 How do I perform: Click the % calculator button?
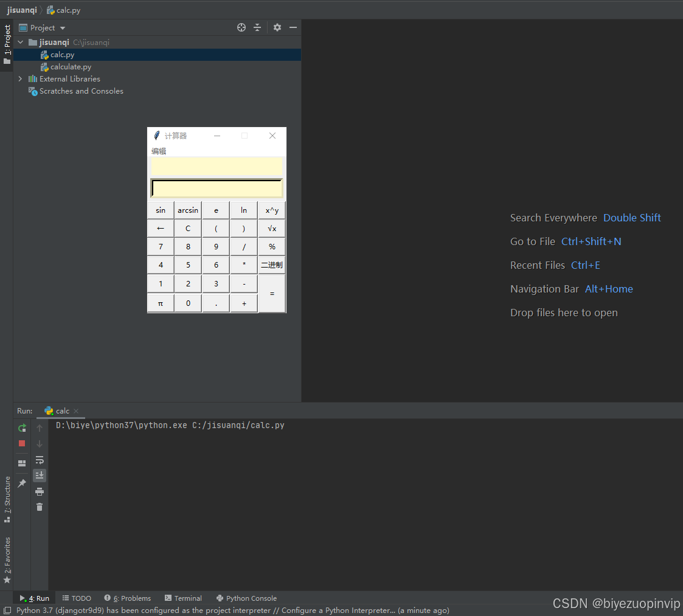pyautogui.click(x=272, y=246)
